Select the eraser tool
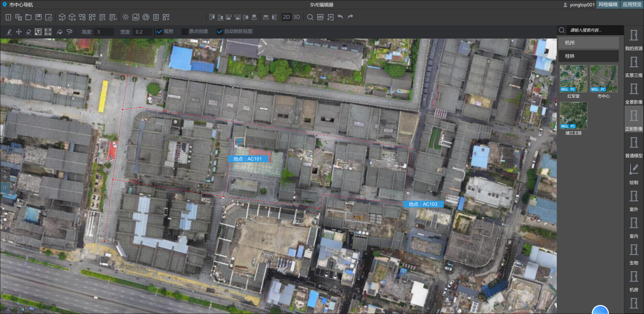The height and width of the screenshot is (314, 644). pyautogui.click(x=29, y=32)
